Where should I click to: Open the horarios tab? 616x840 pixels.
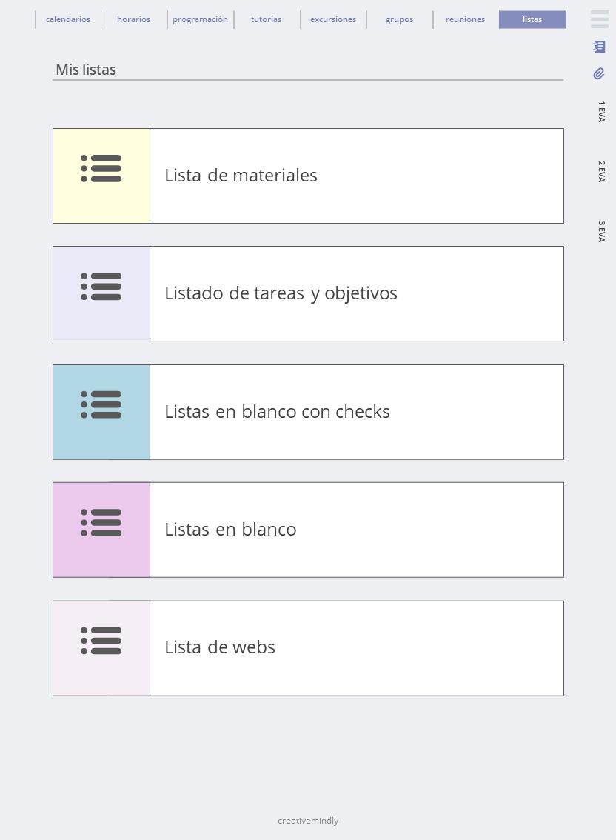point(133,19)
